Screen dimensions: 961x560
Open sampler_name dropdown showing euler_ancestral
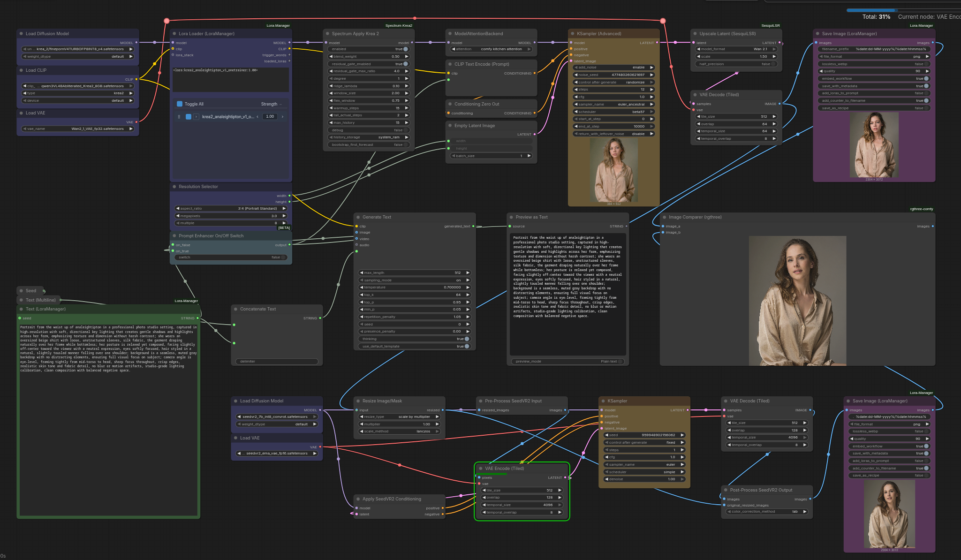(x=613, y=104)
